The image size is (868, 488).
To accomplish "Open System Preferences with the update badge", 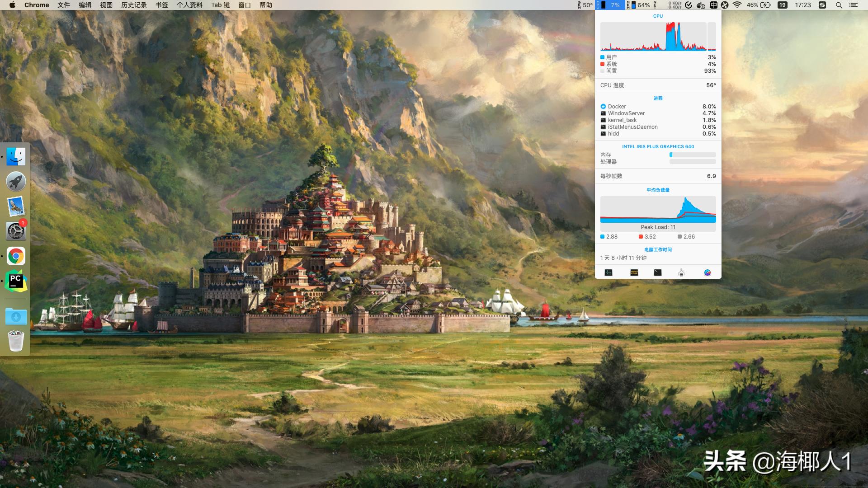I will 16,231.
